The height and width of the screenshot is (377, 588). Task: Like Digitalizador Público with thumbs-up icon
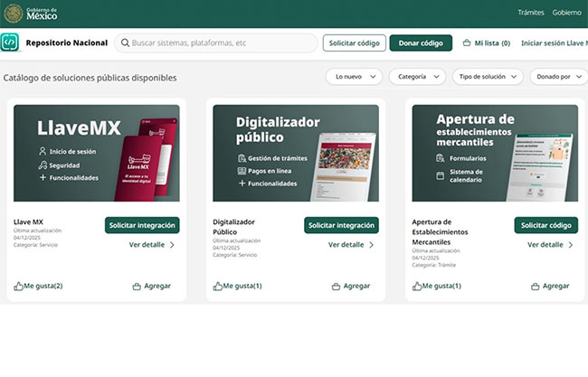(x=218, y=286)
